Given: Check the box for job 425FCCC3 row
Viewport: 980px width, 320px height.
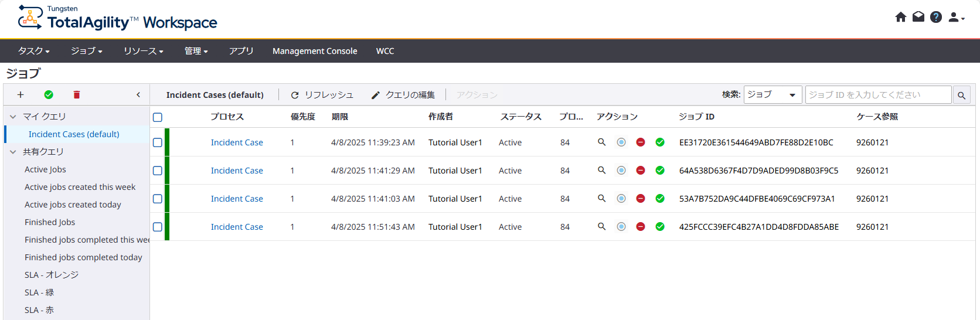Looking at the screenshot, I should (x=157, y=227).
